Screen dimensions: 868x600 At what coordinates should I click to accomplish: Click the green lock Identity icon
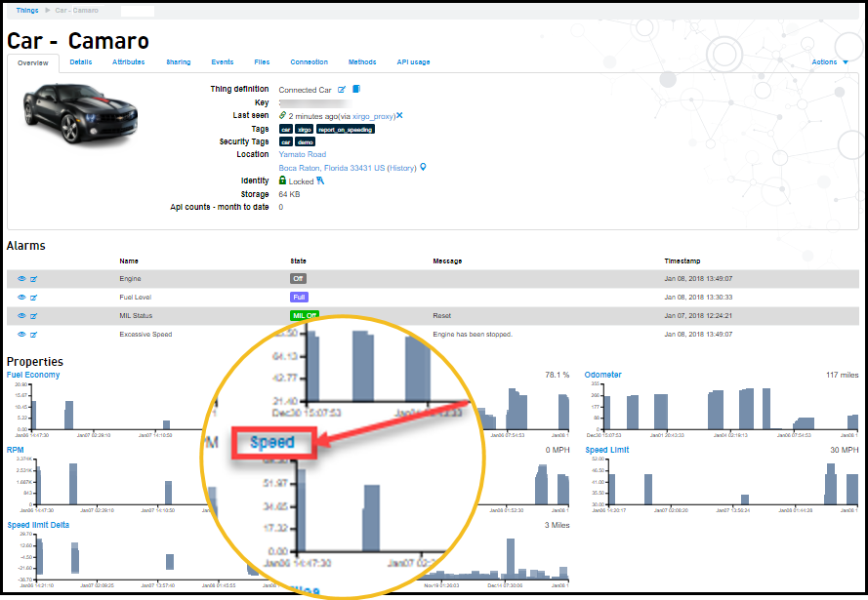click(x=282, y=180)
